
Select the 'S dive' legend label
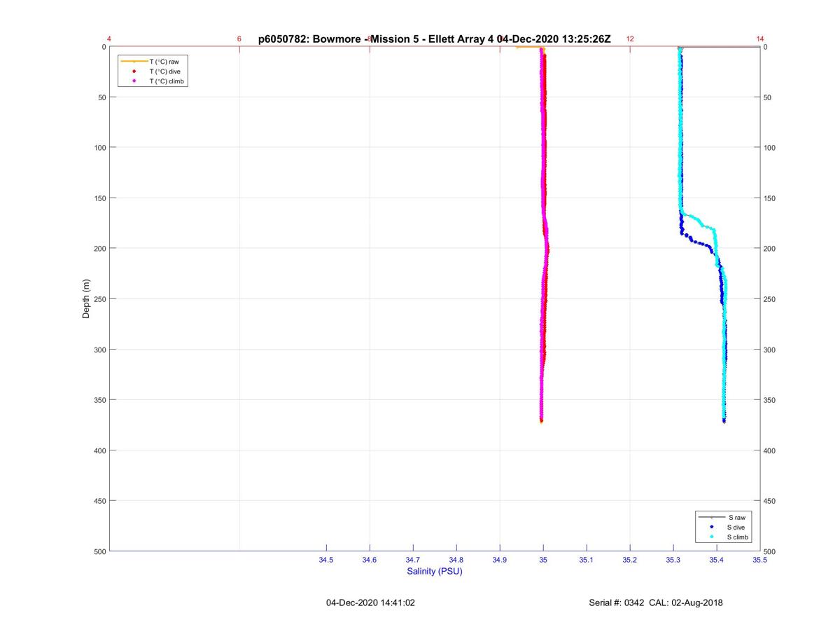pos(736,527)
